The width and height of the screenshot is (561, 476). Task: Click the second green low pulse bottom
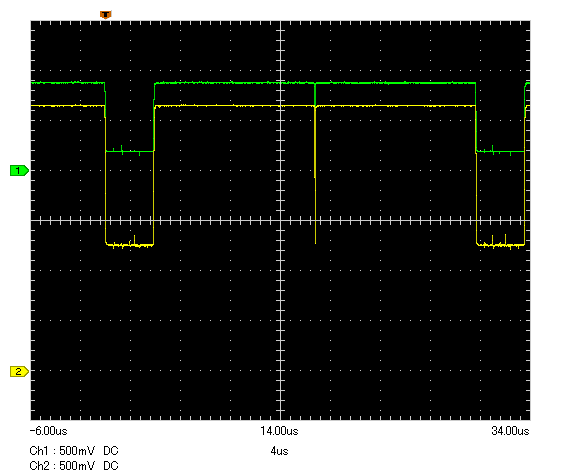(501, 151)
